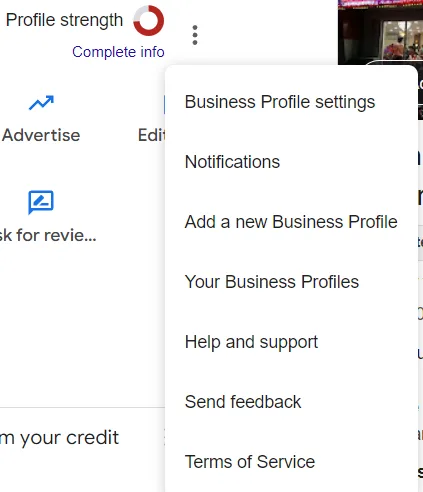Open Terms of Service menu entry
Screen dimensions: 423x492
[291, 462]
